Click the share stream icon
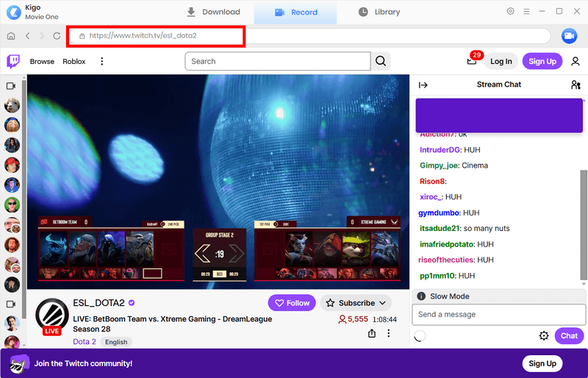 tap(372, 334)
